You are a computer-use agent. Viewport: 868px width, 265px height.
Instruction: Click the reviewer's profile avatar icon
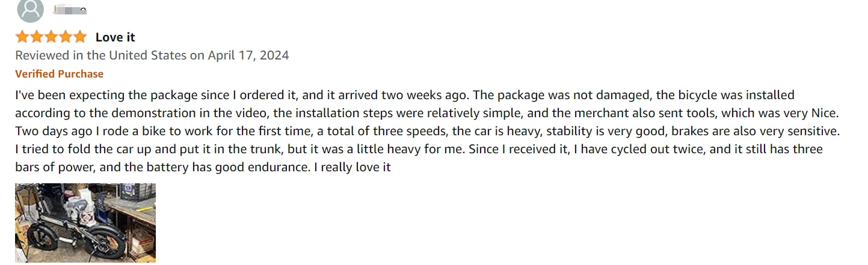click(x=30, y=10)
